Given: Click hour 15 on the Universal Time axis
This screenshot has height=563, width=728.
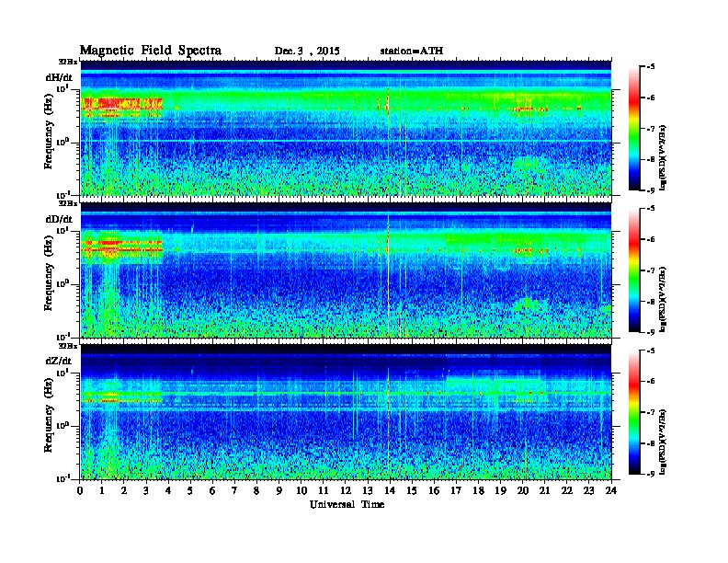Looking at the screenshot, I should click(x=413, y=490).
